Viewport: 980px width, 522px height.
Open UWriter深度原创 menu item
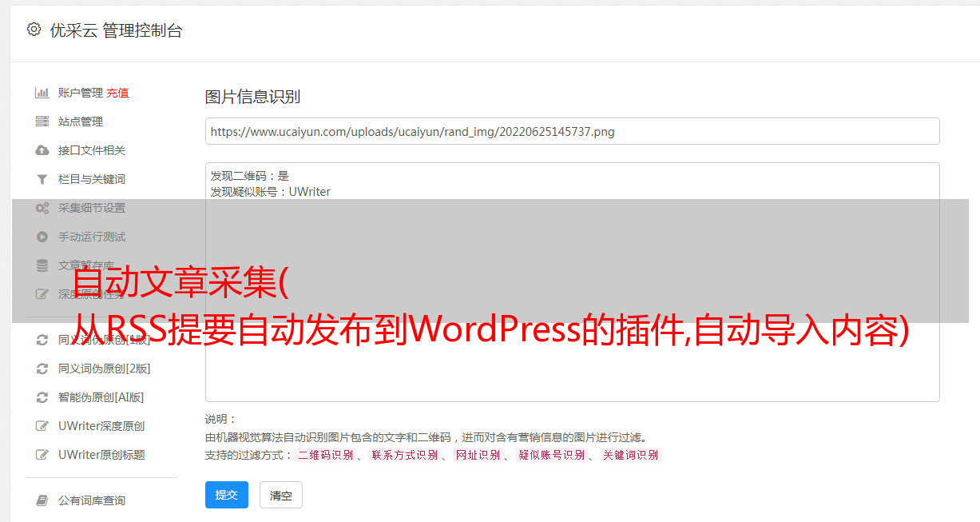101,426
